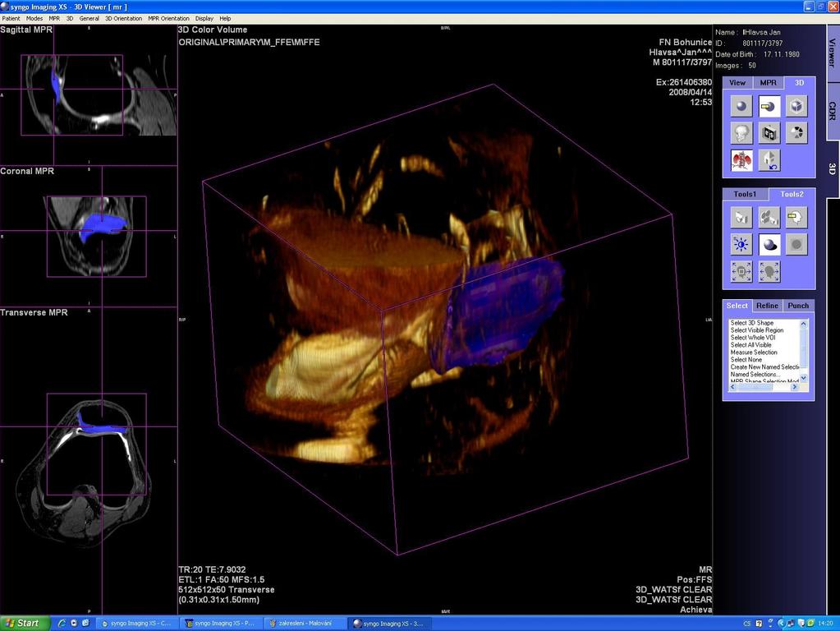Open the General menu
Screen dimensions: 840x631
pos(89,18)
